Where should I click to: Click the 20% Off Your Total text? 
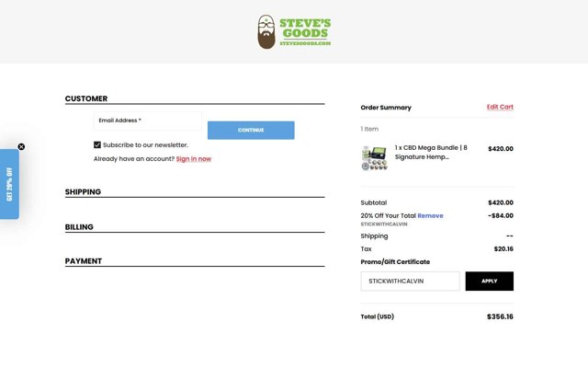pyautogui.click(x=388, y=216)
